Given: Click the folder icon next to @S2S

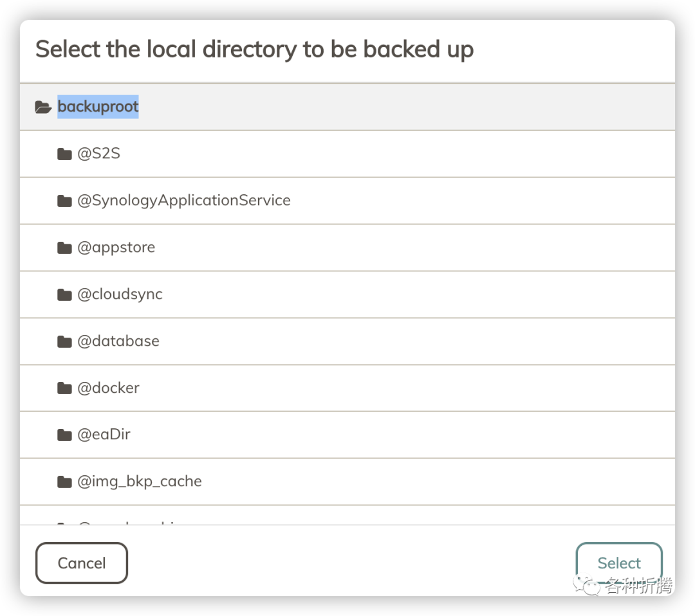Looking at the screenshot, I should (64, 154).
